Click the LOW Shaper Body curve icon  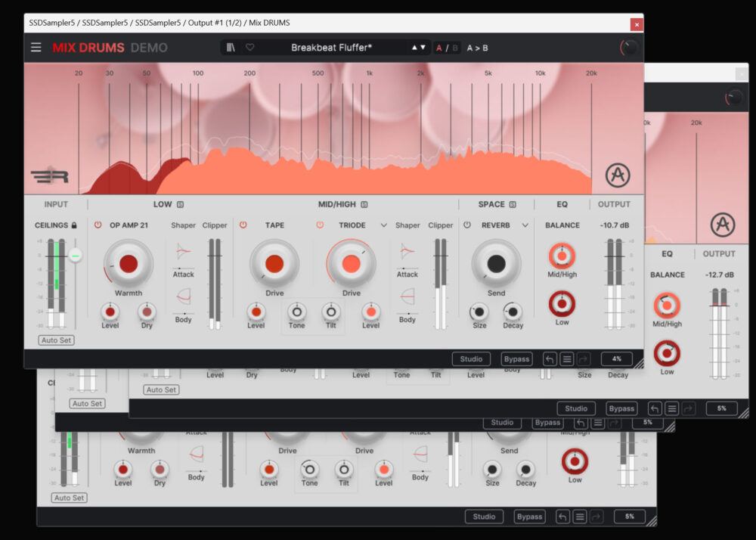[x=183, y=296]
